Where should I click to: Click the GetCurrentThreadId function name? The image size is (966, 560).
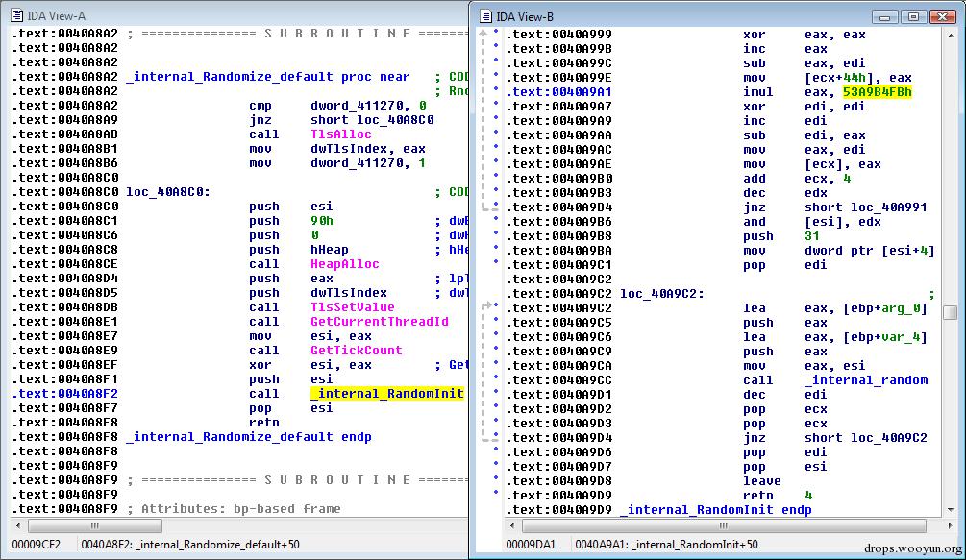pyautogui.click(x=379, y=322)
